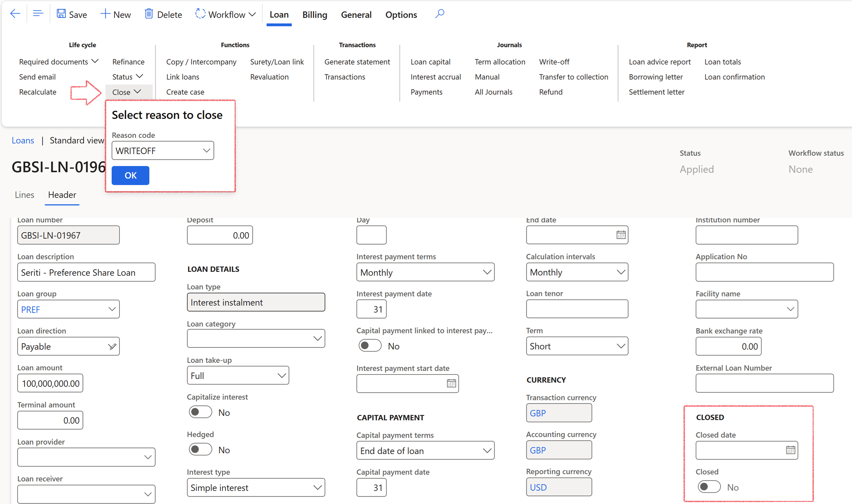Switch to the Loan ribbon tab
Screen dimensions: 852x504
pyautogui.click(x=279, y=14)
